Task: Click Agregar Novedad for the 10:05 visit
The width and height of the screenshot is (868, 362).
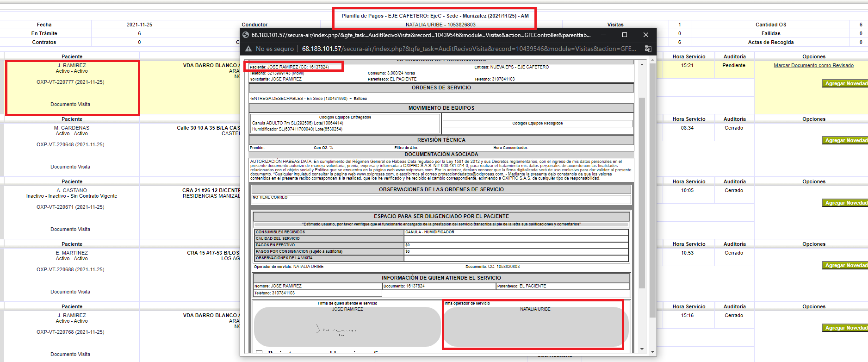Action: point(845,203)
